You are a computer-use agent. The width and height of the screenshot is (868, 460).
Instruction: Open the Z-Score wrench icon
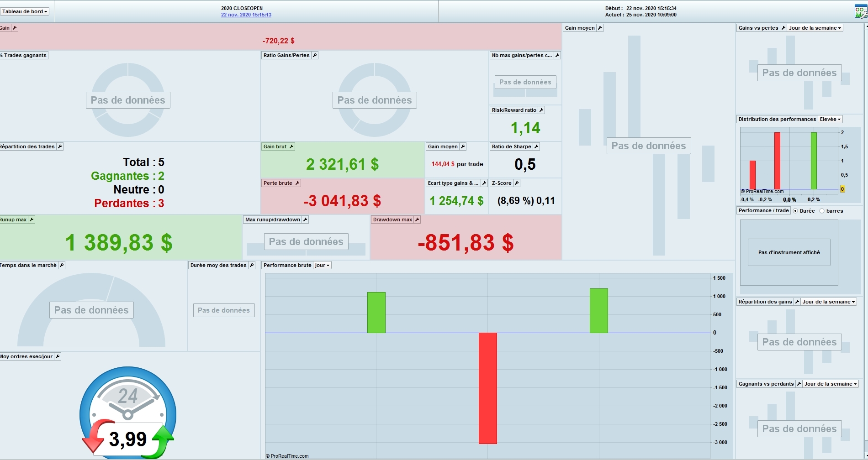pyautogui.click(x=517, y=183)
